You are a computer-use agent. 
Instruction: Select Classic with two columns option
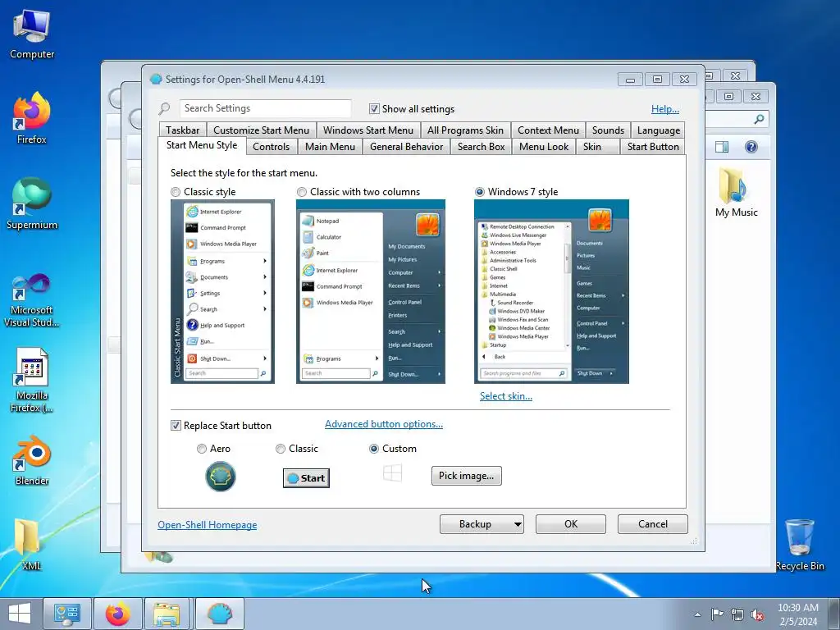pyautogui.click(x=302, y=192)
